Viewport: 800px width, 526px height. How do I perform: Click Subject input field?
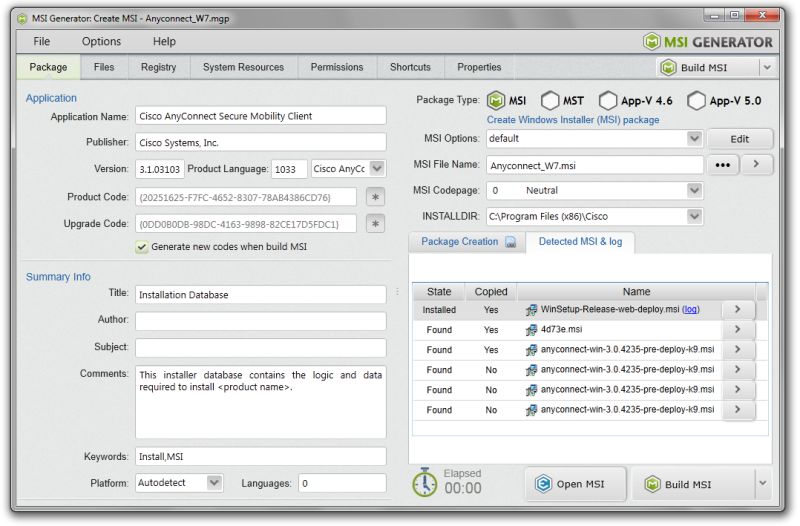[x=261, y=347]
